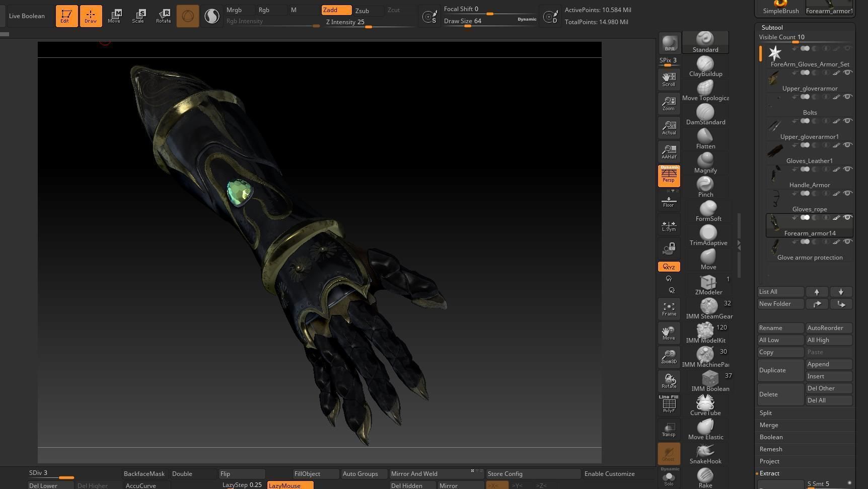
Task: Select the TrimAdaptive brush
Action: click(x=708, y=234)
